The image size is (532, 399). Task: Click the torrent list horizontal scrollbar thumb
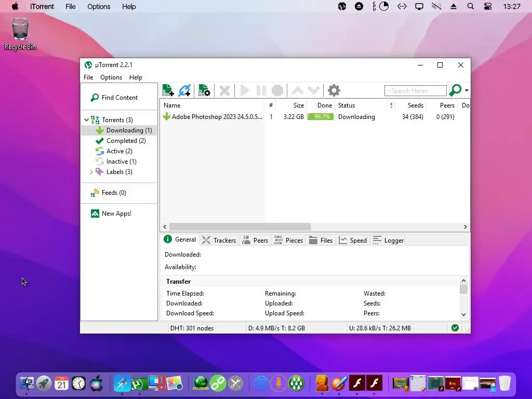240,227
